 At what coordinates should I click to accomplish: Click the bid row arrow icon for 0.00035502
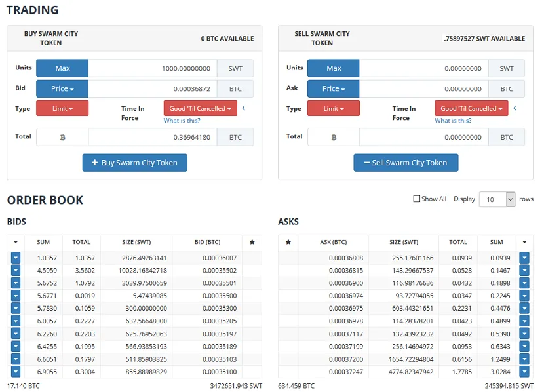click(x=16, y=270)
